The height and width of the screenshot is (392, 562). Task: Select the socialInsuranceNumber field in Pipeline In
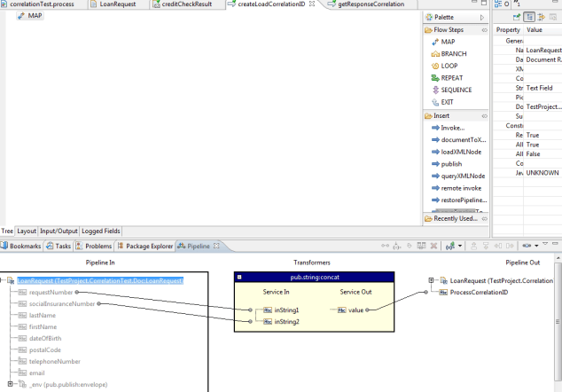[x=62, y=304]
